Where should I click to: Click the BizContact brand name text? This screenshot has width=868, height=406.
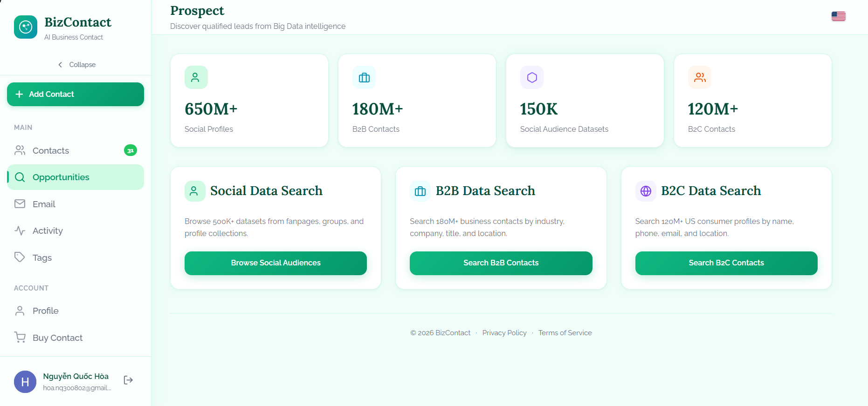coord(78,22)
